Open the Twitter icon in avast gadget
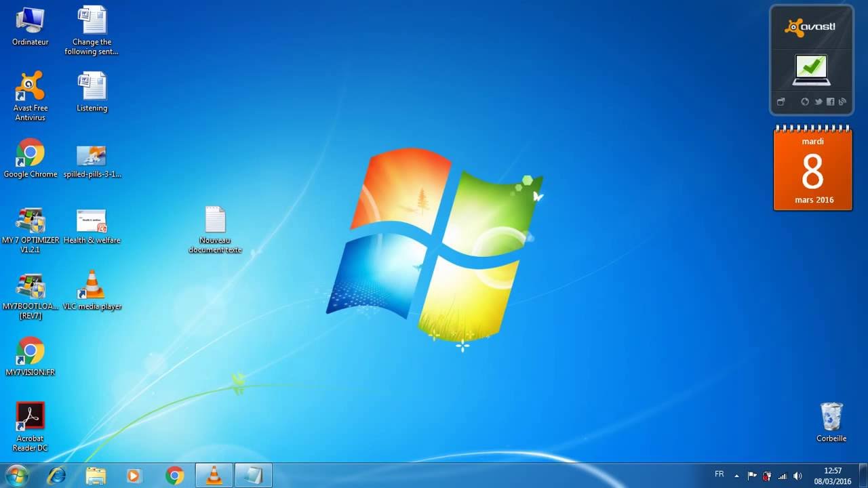868x488 pixels. (x=818, y=102)
